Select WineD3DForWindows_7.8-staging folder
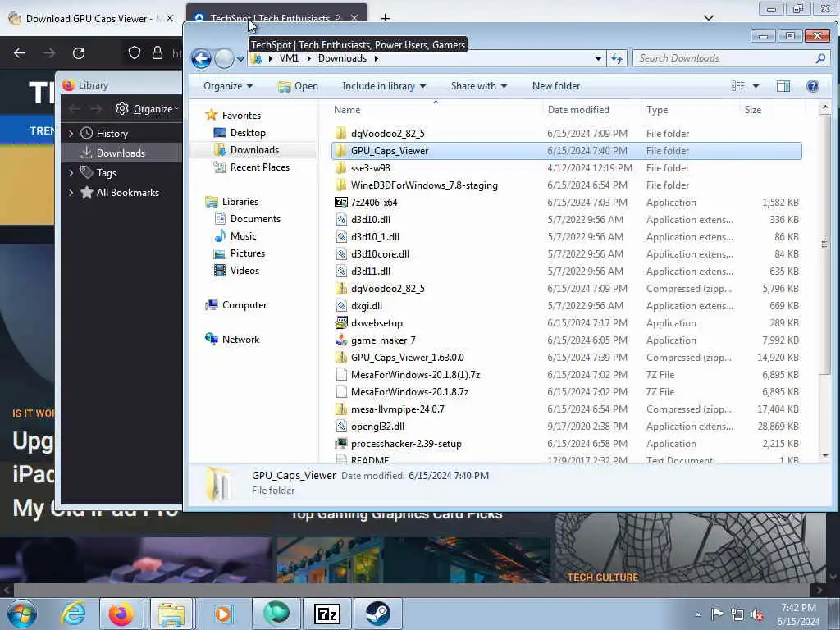The image size is (840, 630). coord(424,185)
